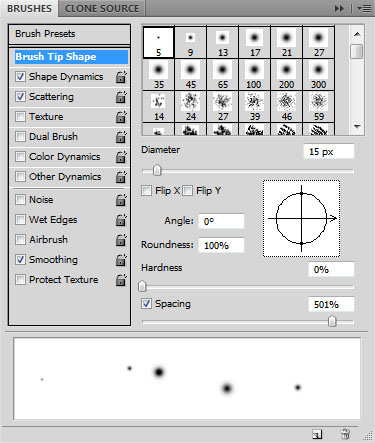
Task: Click the Roundness 100% input field
Action: click(221, 246)
